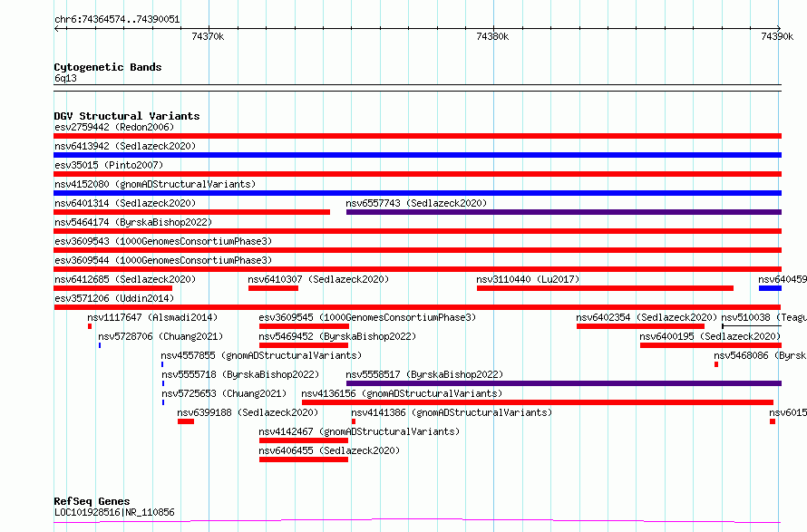This screenshot has height=532, width=807.
Task: Click the RefSeq Genes track title
Action: (x=92, y=501)
